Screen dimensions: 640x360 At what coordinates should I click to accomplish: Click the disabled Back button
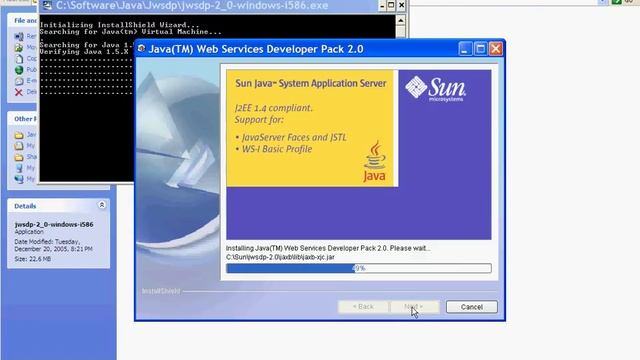[x=363, y=307]
